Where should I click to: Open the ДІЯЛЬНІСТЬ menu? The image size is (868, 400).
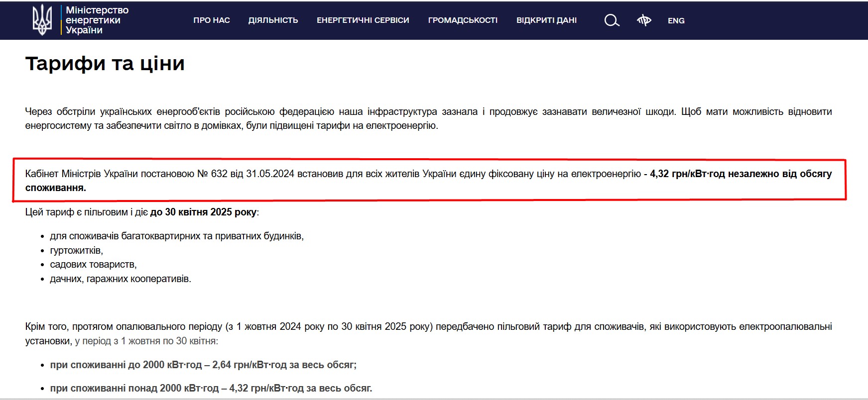(273, 20)
